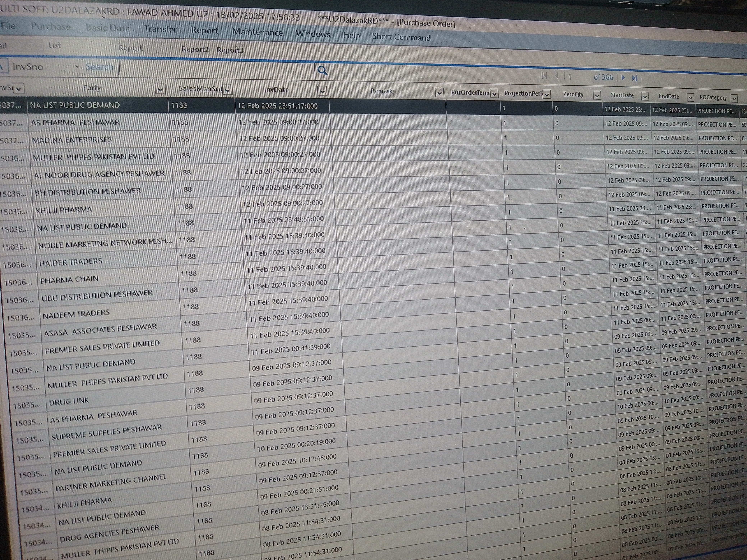Screen dimensions: 747x560
Task: Open the InvSno search field selector
Action: click(x=77, y=67)
